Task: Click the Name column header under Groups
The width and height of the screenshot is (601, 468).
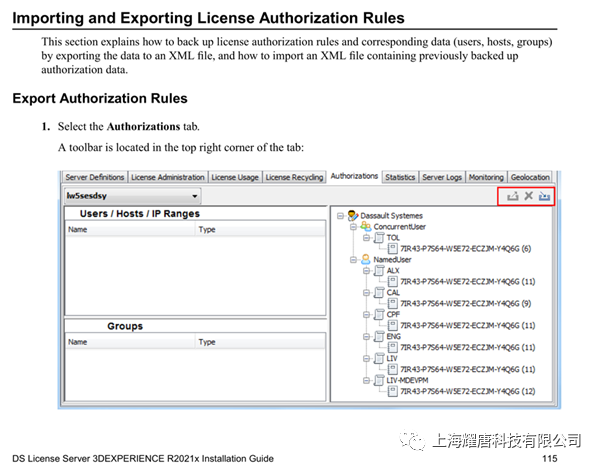Action: [130, 342]
